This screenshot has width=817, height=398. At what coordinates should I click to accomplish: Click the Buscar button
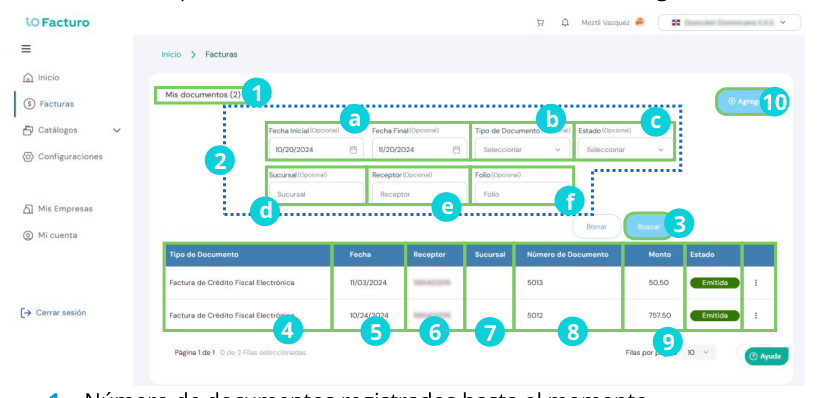click(x=649, y=227)
